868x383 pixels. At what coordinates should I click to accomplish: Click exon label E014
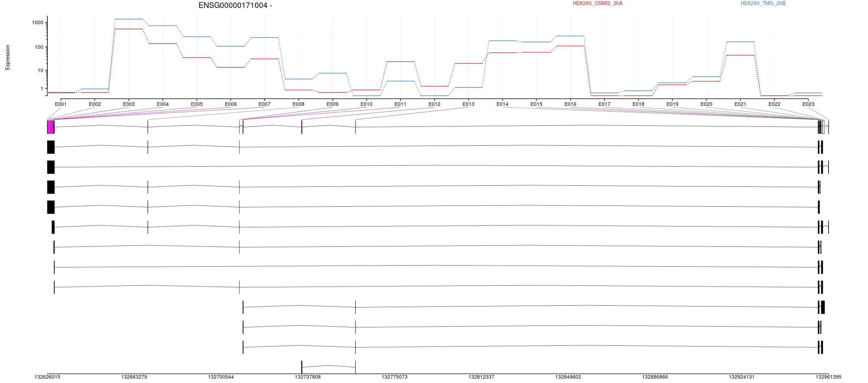click(502, 104)
